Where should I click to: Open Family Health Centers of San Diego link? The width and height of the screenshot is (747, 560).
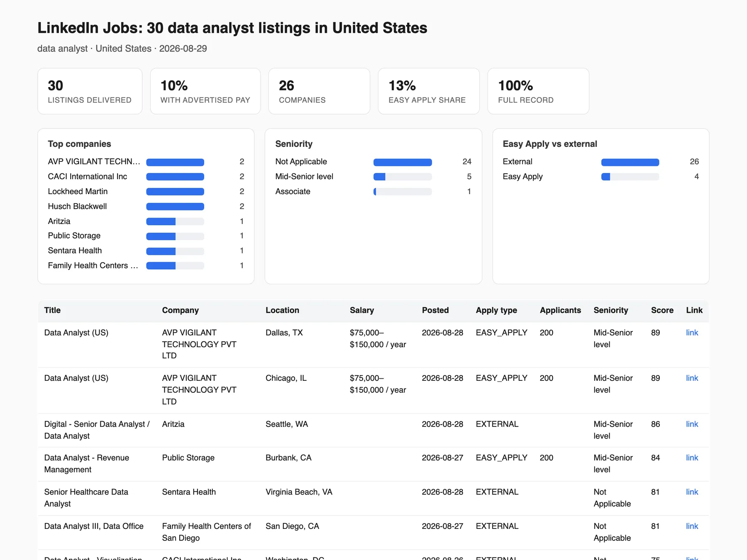(x=692, y=526)
